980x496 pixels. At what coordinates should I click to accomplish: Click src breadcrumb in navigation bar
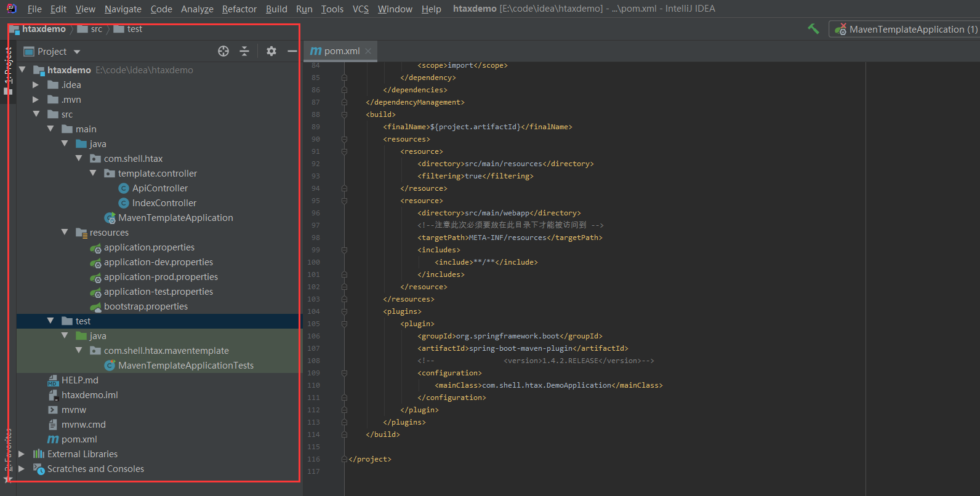(x=90, y=29)
